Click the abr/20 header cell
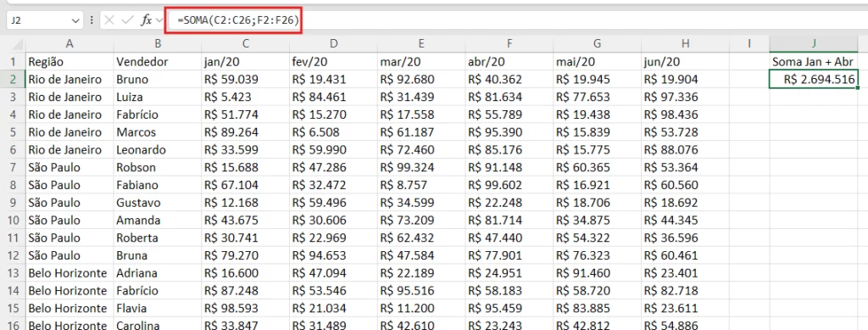868x330 pixels. [509, 61]
